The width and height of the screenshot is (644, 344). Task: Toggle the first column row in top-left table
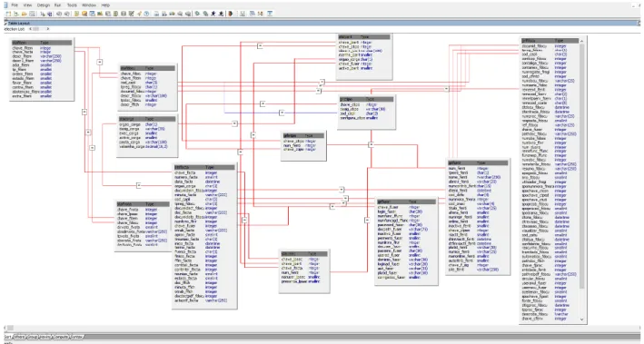[42, 48]
